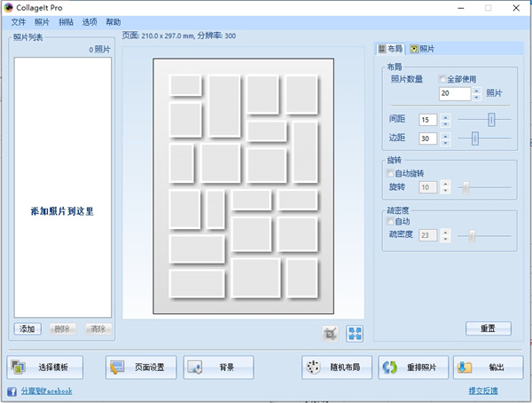This screenshot has width=532, height=403.
Task: Increase 边距 value with up arrow
Action: point(445,136)
